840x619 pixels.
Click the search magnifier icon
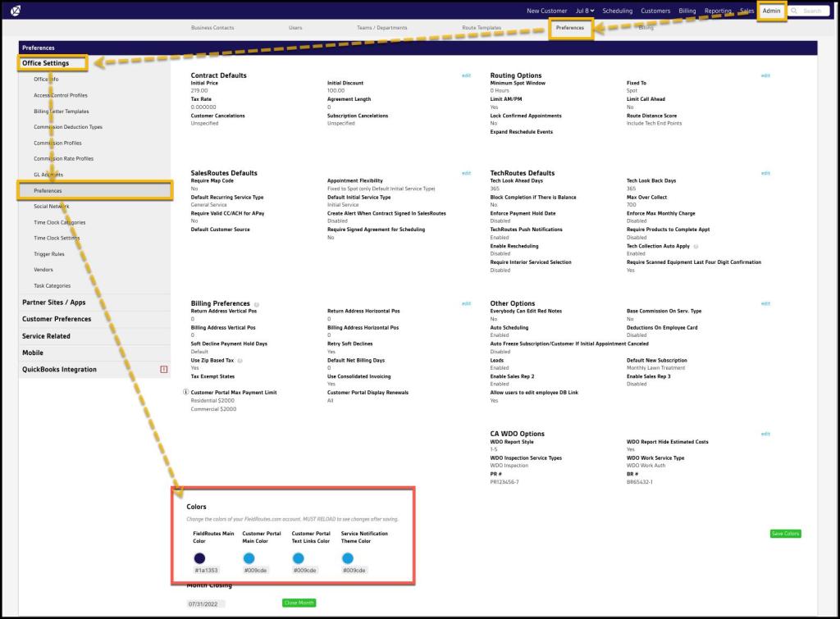point(795,11)
